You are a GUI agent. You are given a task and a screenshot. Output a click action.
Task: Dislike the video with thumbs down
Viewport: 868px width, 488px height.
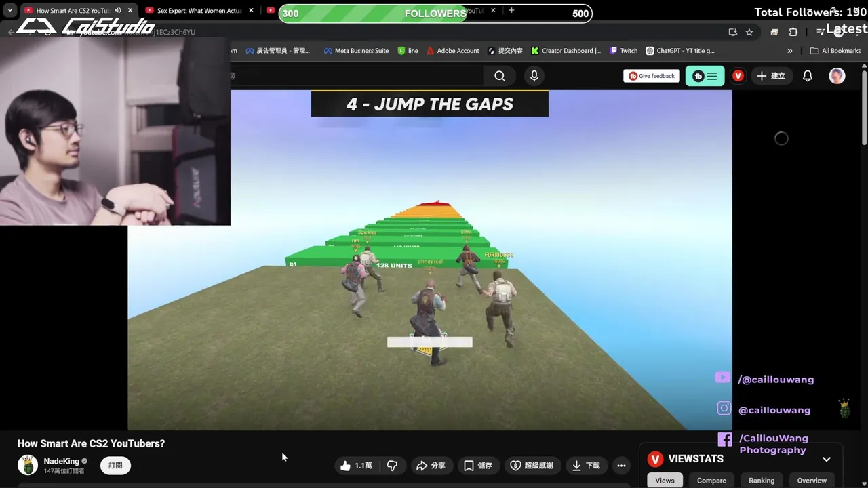[392, 466]
